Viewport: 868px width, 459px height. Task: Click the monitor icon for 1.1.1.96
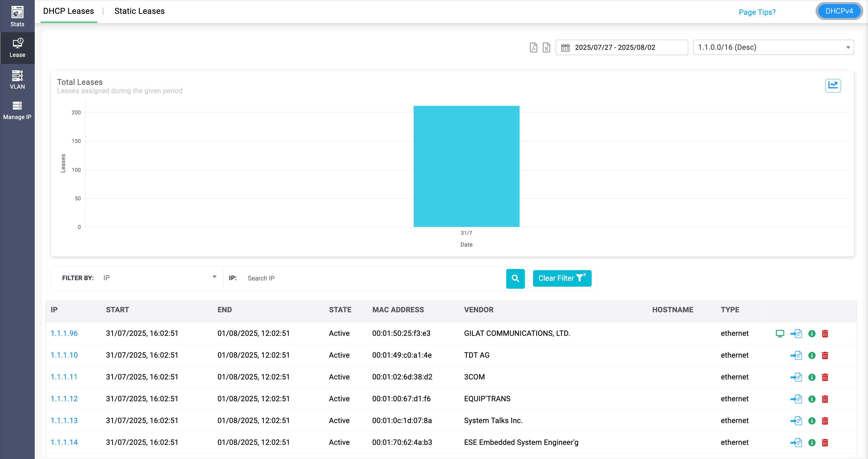point(780,333)
